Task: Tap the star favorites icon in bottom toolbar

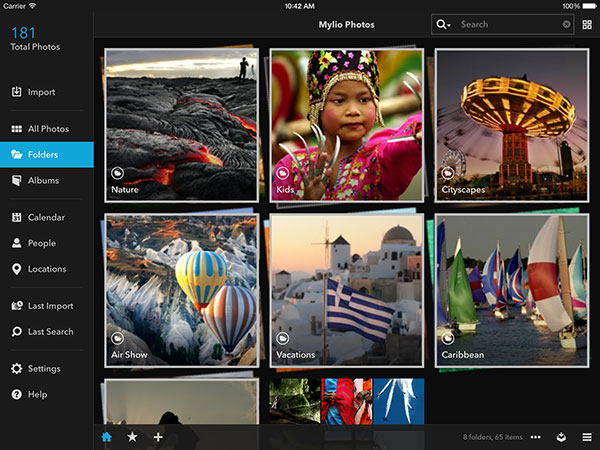Action: tap(132, 437)
